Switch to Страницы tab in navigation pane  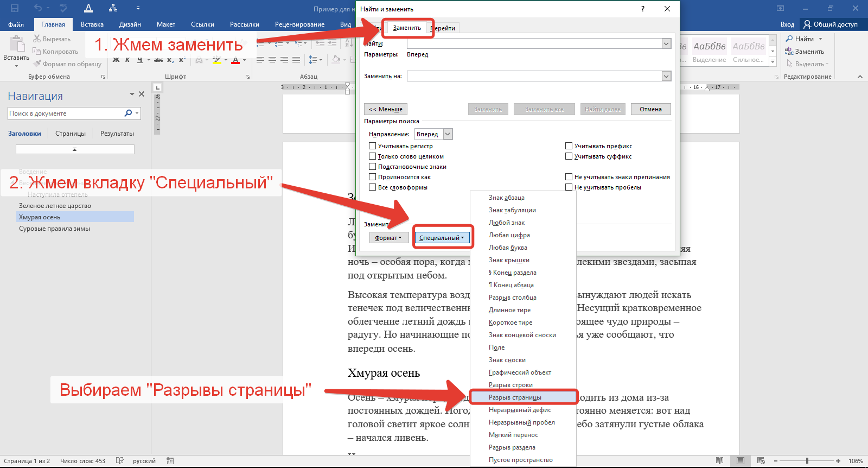tap(71, 134)
